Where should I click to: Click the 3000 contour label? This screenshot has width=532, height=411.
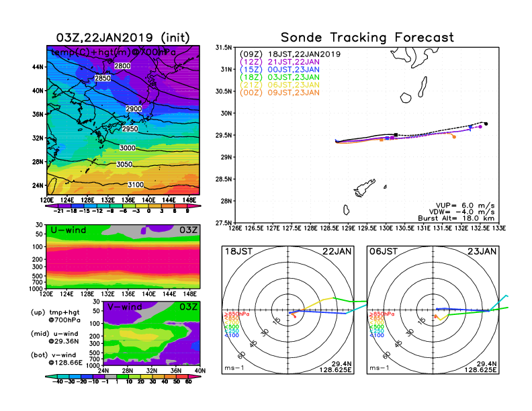(x=127, y=148)
